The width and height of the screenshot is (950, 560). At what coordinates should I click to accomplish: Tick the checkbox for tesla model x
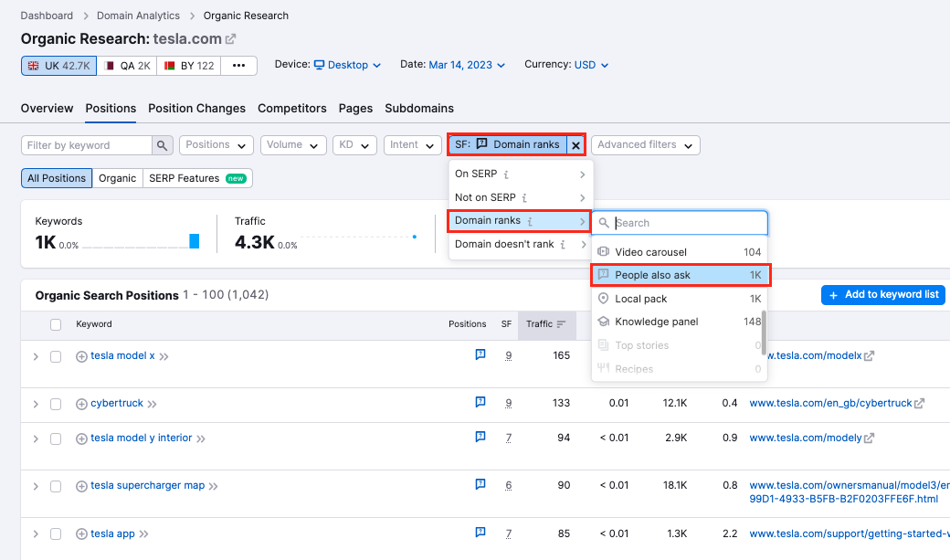tap(56, 356)
